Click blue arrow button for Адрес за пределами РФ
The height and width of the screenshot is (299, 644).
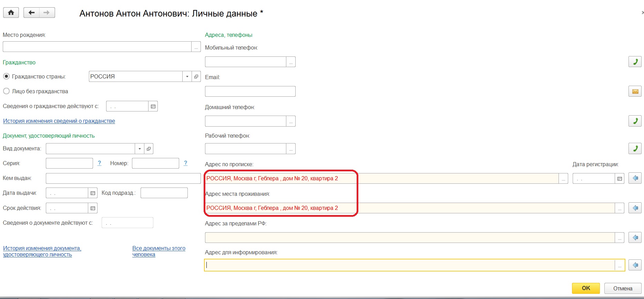pos(635,237)
